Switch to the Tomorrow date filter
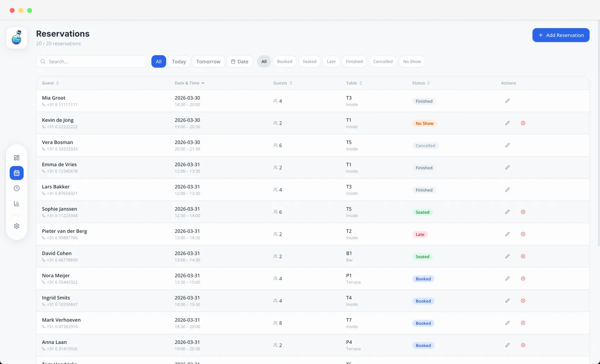The width and height of the screenshot is (600, 364). click(208, 62)
